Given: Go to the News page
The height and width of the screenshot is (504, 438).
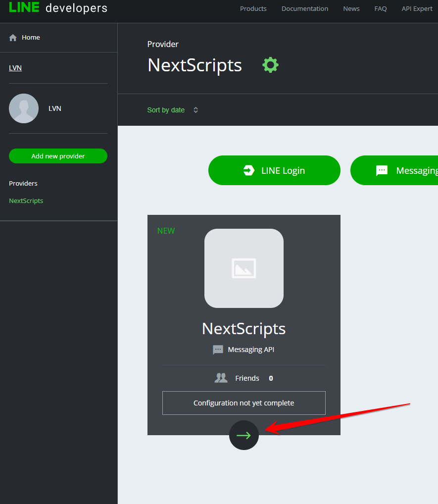Looking at the screenshot, I should point(351,9).
